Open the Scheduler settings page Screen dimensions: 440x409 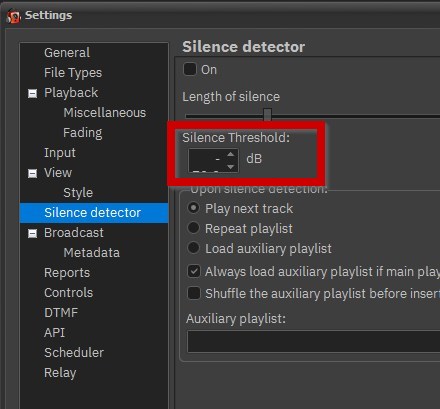click(74, 353)
